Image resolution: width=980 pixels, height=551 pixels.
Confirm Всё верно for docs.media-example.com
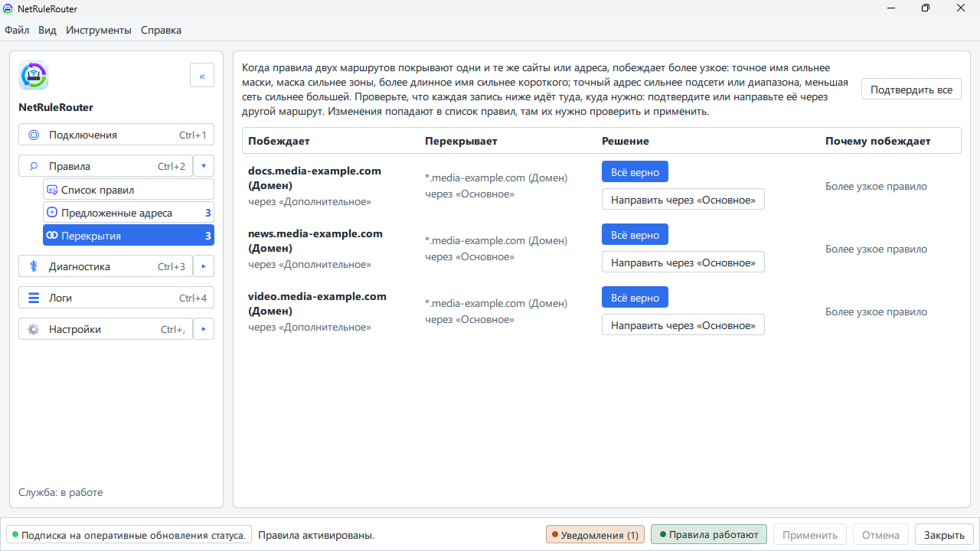tap(635, 171)
